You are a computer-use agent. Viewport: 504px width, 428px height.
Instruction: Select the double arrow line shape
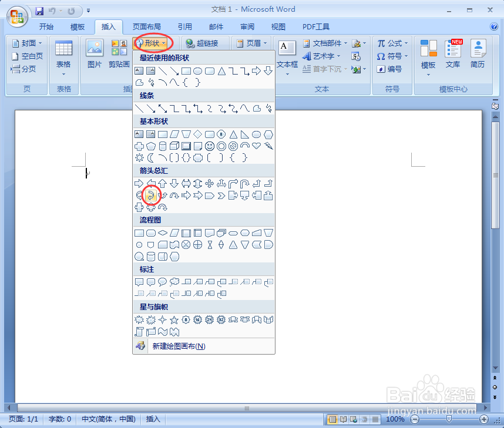tap(163, 108)
